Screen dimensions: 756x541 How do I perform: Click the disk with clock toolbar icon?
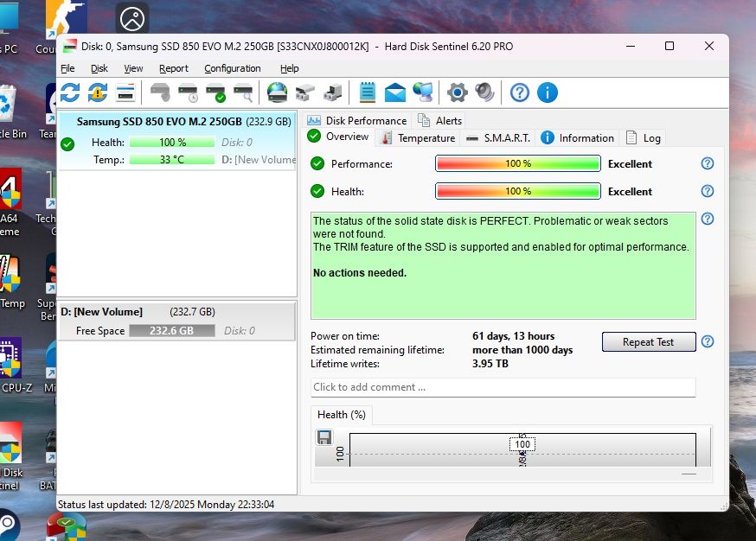(188, 92)
